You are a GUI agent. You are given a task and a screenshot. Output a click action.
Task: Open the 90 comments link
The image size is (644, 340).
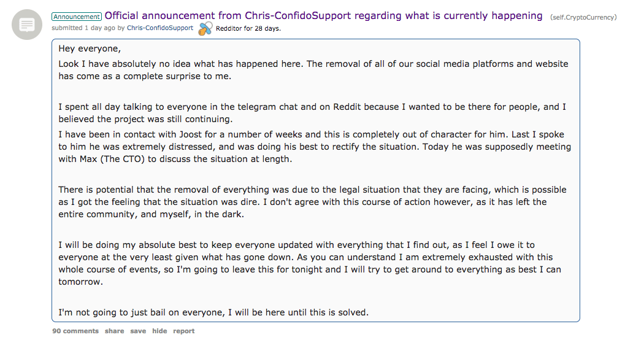[x=75, y=331]
